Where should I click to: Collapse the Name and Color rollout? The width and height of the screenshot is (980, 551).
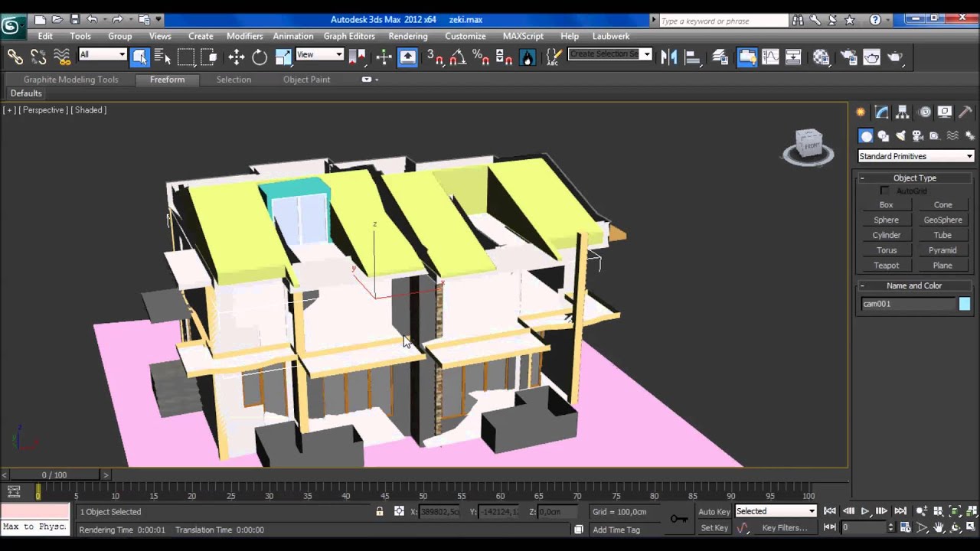(x=915, y=285)
